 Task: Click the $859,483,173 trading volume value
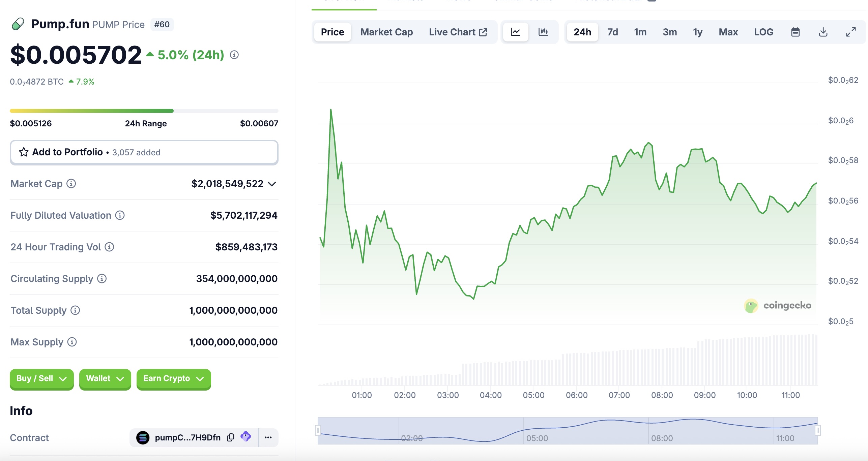(246, 247)
